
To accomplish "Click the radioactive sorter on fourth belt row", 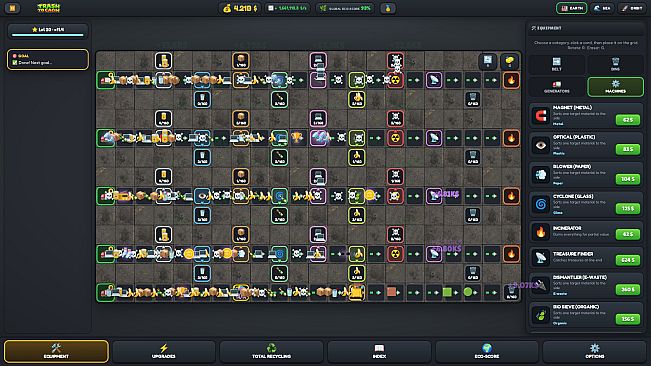I will click(395, 254).
